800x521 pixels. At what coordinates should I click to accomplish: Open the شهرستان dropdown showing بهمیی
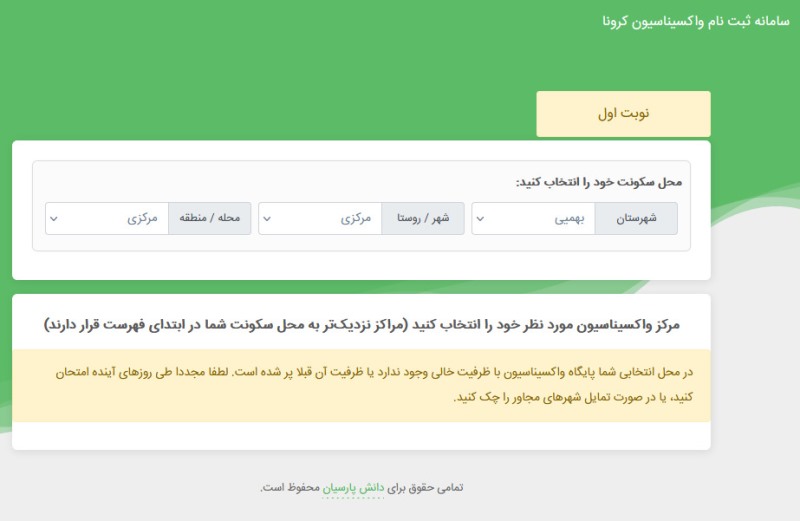click(533, 218)
